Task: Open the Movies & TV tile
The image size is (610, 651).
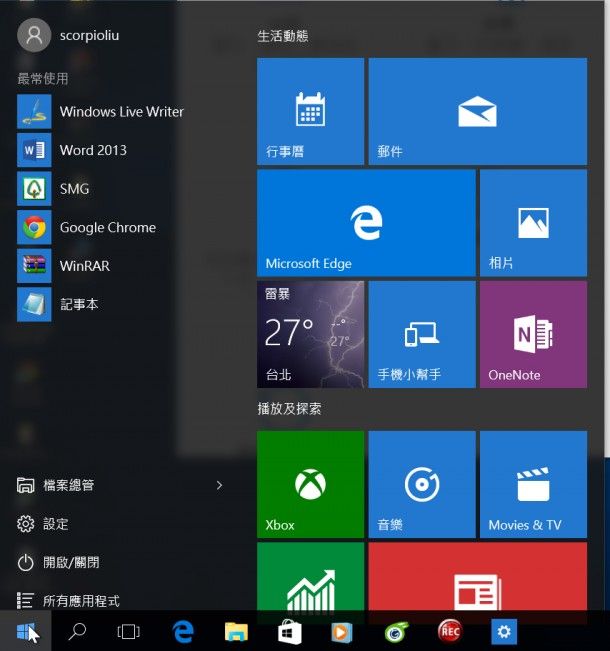Action: tap(533, 485)
